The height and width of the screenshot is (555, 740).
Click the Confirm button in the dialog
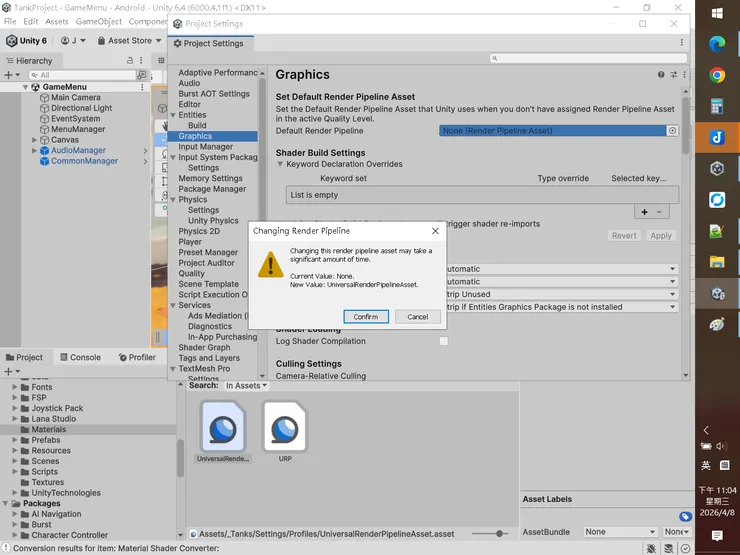point(365,317)
